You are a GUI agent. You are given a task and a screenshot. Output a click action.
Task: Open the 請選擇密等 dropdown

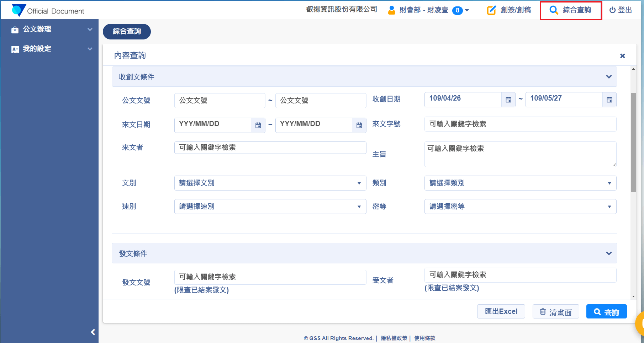pyautogui.click(x=520, y=207)
